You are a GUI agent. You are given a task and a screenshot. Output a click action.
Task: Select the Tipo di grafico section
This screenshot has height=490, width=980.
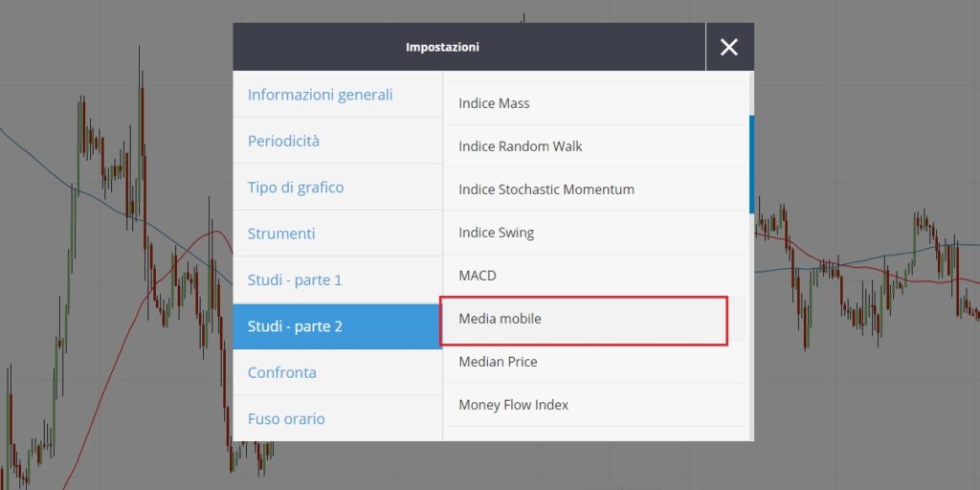coord(338,187)
